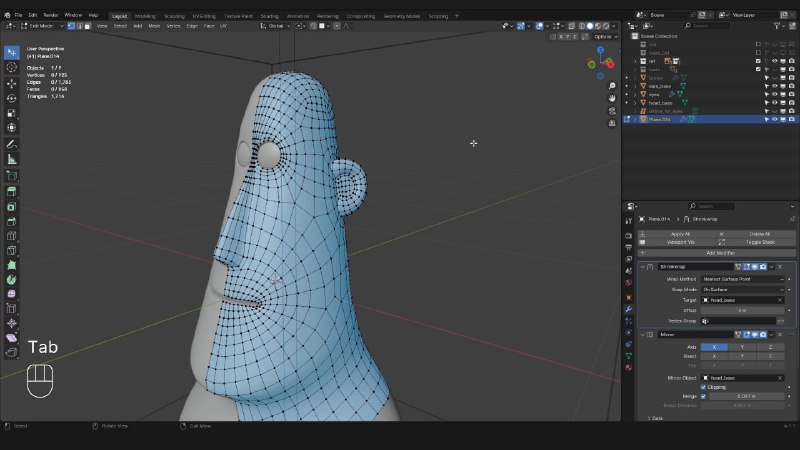Open the Mesh menu in viewport header

(x=154, y=26)
